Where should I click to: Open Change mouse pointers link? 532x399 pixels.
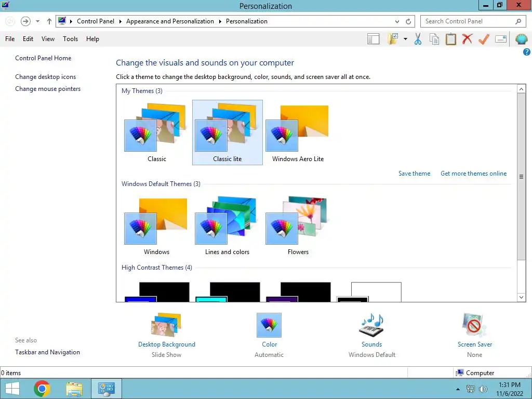point(48,89)
